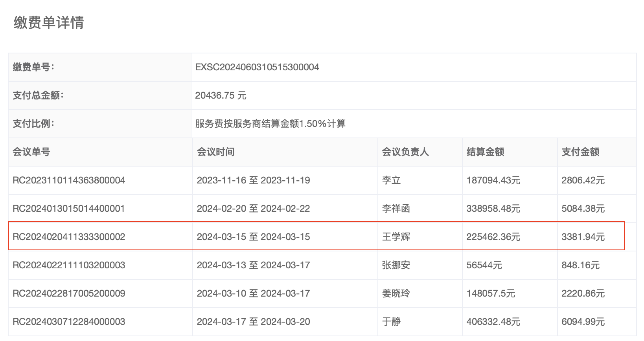This screenshot has width=644, height=341.
Task: Click the 结算金额 column header
Action: tap(485, 152)
